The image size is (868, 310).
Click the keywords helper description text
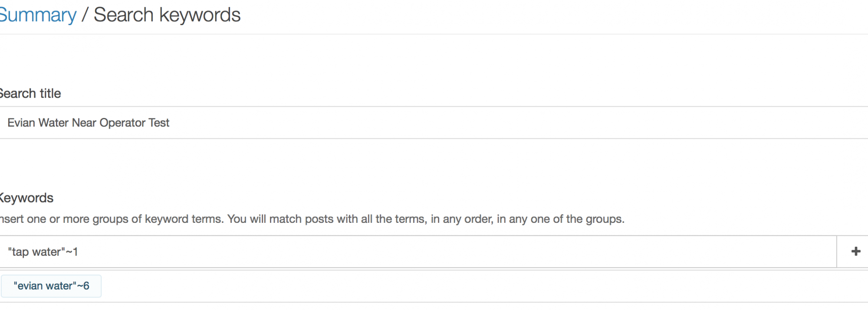312,219
